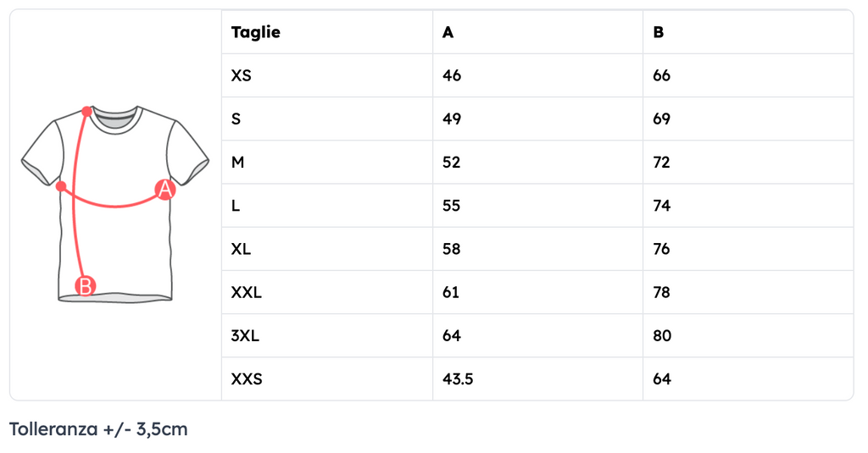Click the red dot at shirt collar
868x453 pixels.
pyautogui.click(x=87, y=111)
